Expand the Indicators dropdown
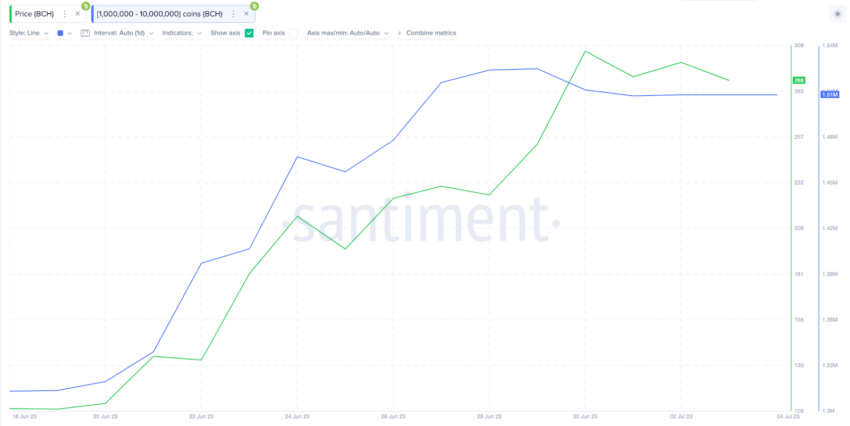The width and height of the screenshot is (850, 426). pyautogui.click(x=182, y=33)
